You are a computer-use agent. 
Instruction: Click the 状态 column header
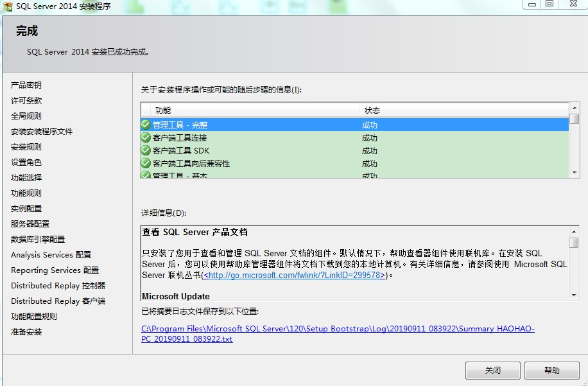464,110
